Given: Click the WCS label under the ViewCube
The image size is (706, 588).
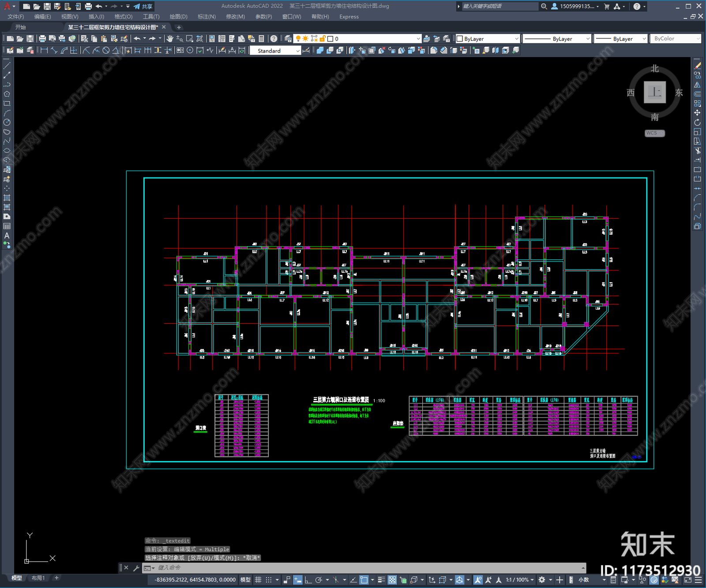Looking at the screenshot, I should click(x=654, y=133).
